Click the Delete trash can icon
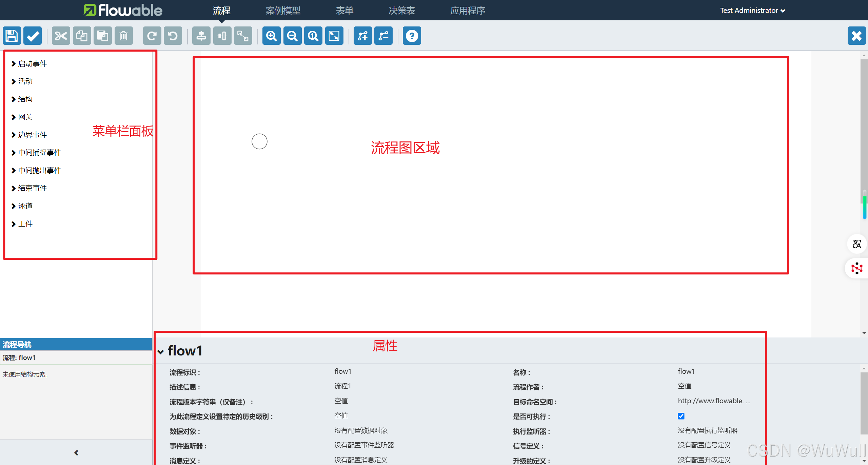Image resolution: width=868 pixels, height=465 pixels. [x=123, y=36]
